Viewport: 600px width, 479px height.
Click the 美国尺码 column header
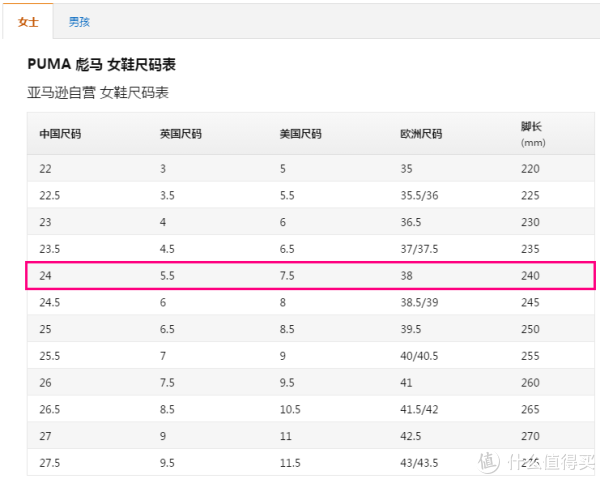[x=300, y=134]
